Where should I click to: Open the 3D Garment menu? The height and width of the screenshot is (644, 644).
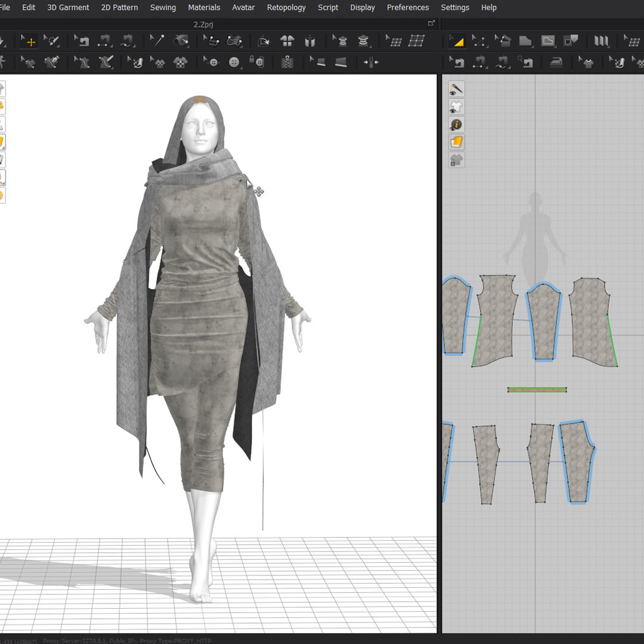(68, 8)
